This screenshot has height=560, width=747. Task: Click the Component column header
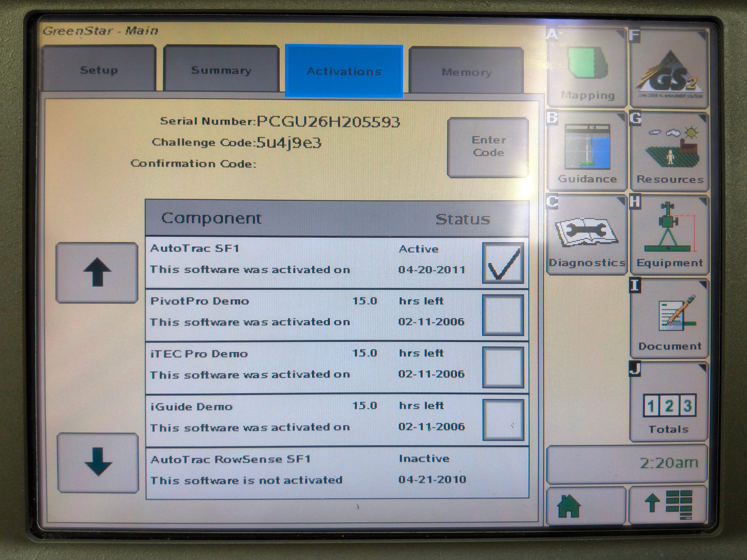[211, 218]
